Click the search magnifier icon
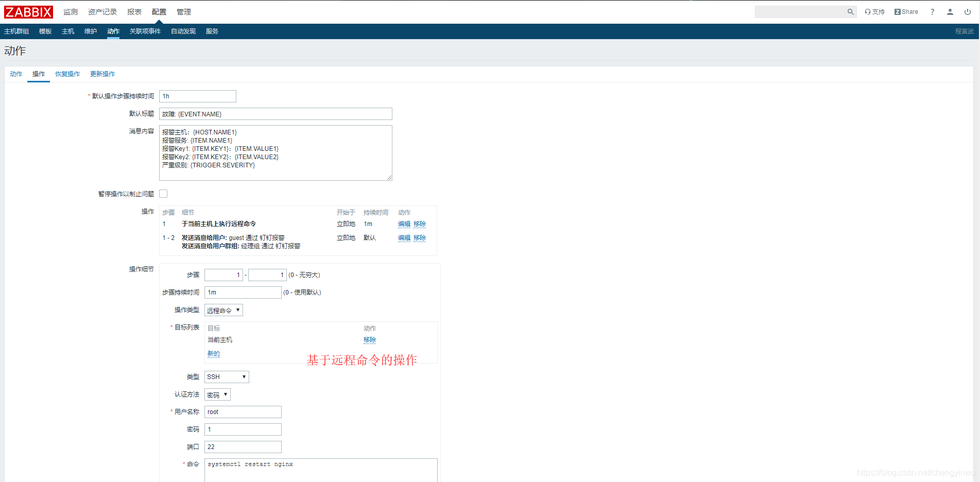 tap(850, 12)
